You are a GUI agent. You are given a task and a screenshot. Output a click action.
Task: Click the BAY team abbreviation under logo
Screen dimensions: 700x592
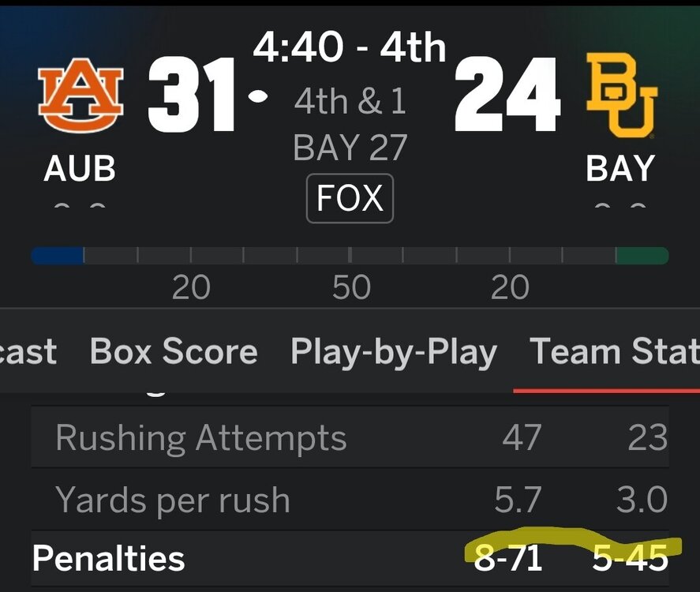pyautogui.click(x=620, y=169)
